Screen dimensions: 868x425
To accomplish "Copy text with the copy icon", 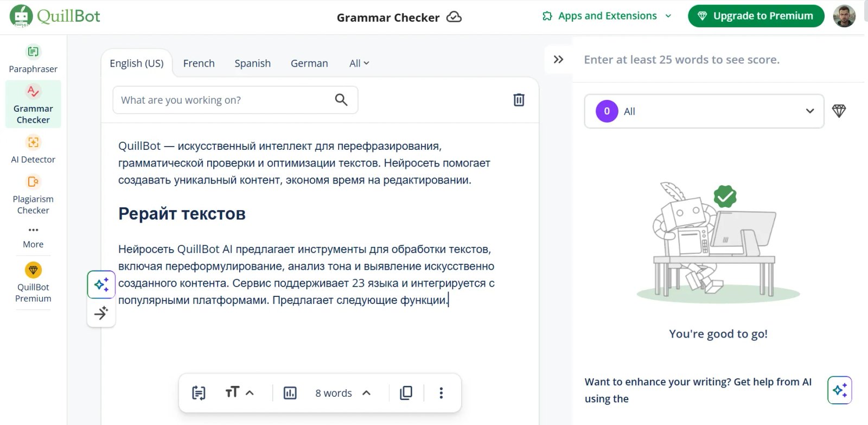I will [x=406, y=393].
